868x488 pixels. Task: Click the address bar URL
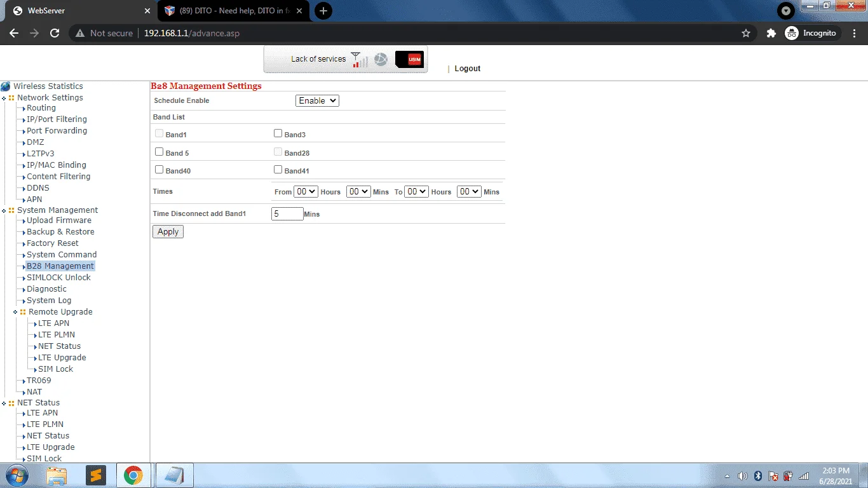(x=192, y=33)
